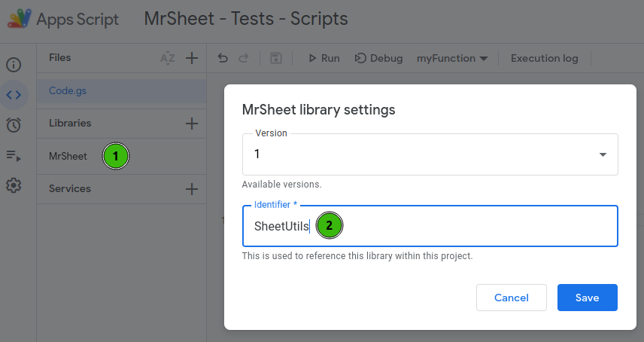The image size is (644, 342).
Task: Click the MrSheet library settings dialog title
Action: click(x=318, y=110)
